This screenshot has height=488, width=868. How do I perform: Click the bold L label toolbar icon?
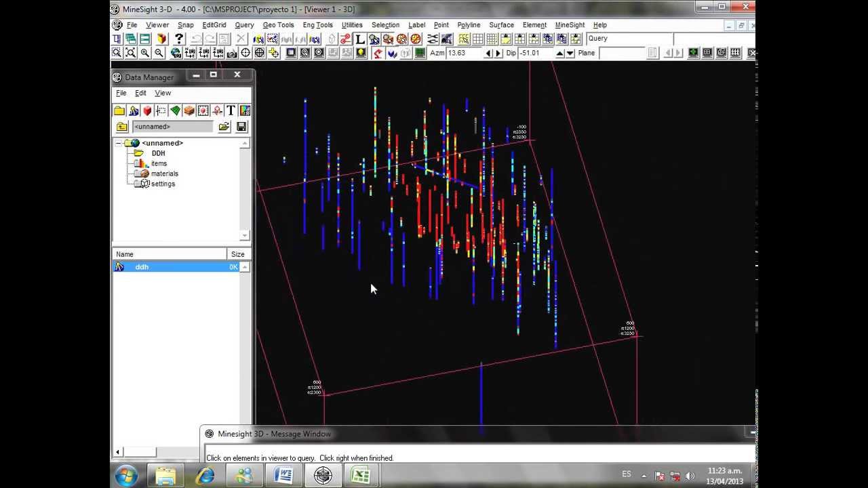pos(359,39)
